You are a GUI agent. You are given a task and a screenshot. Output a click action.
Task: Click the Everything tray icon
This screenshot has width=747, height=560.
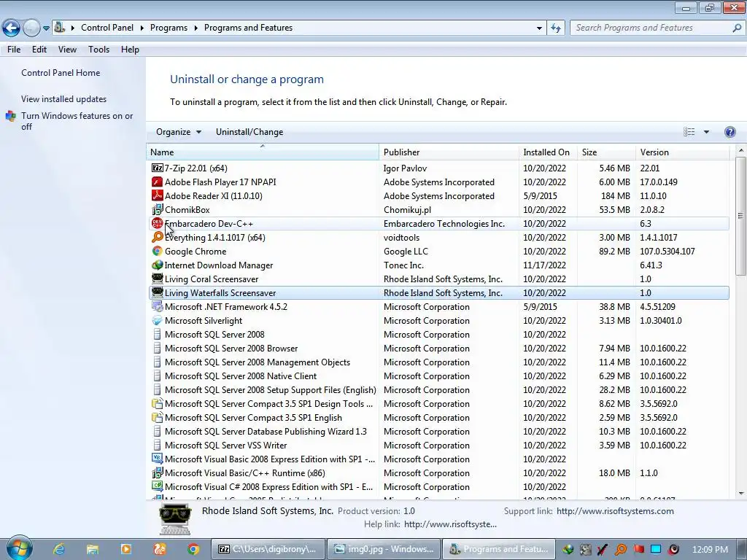coord(621,550)
